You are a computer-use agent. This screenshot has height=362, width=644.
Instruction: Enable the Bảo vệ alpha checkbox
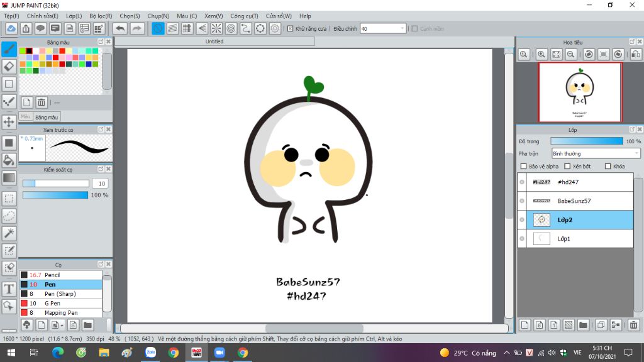[x=523, y=166]
